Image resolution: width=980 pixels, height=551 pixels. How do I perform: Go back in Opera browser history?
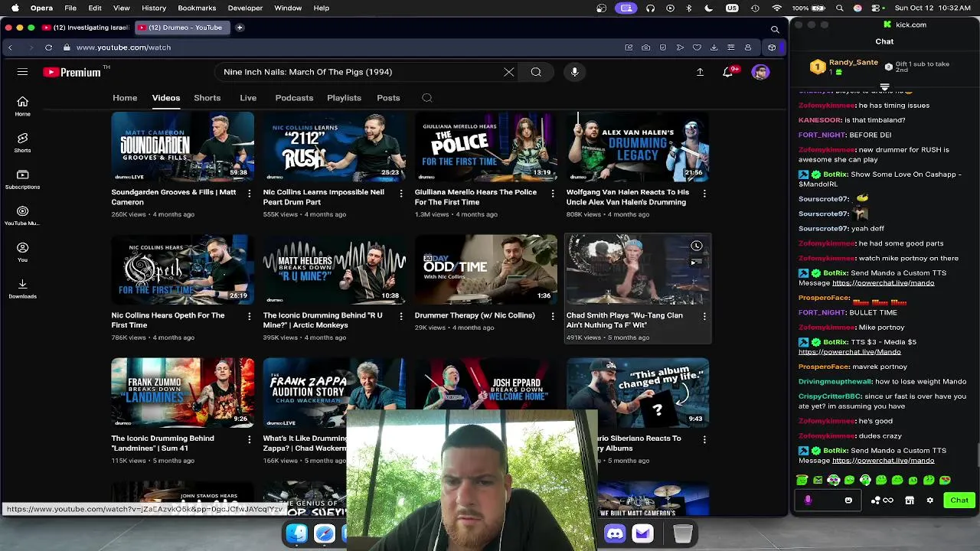point(10,47)
